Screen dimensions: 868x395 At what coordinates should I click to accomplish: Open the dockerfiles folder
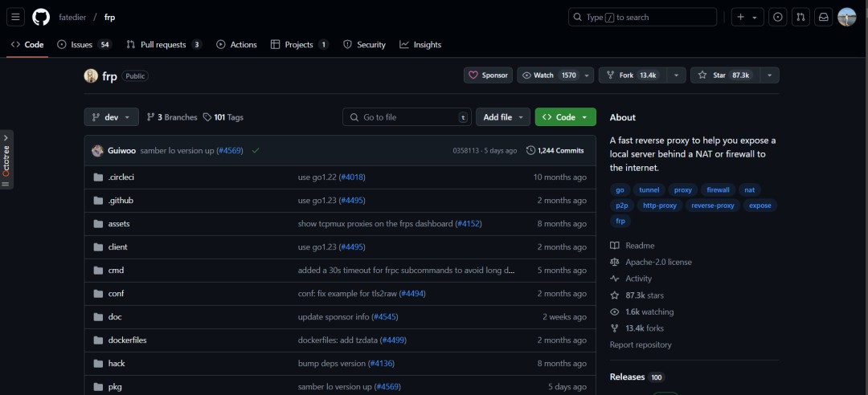click(x=127, y=340)
